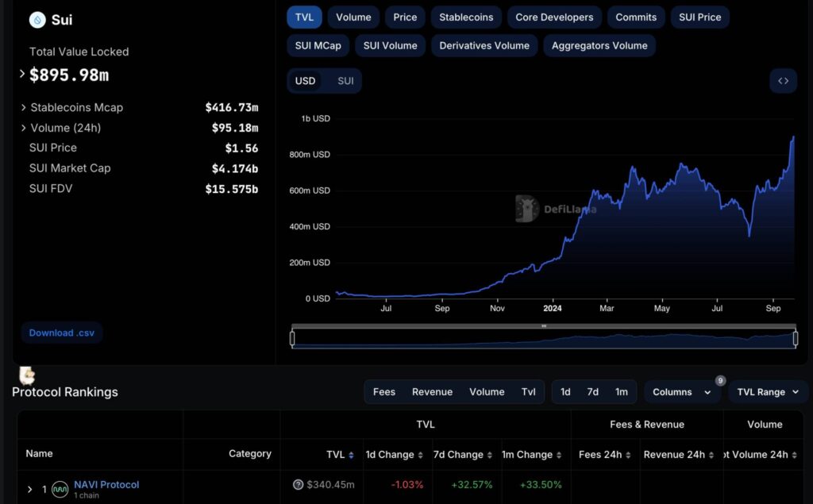Click the $95.18m volume value
Screen dimensions: 813x504
coord(234,128)
